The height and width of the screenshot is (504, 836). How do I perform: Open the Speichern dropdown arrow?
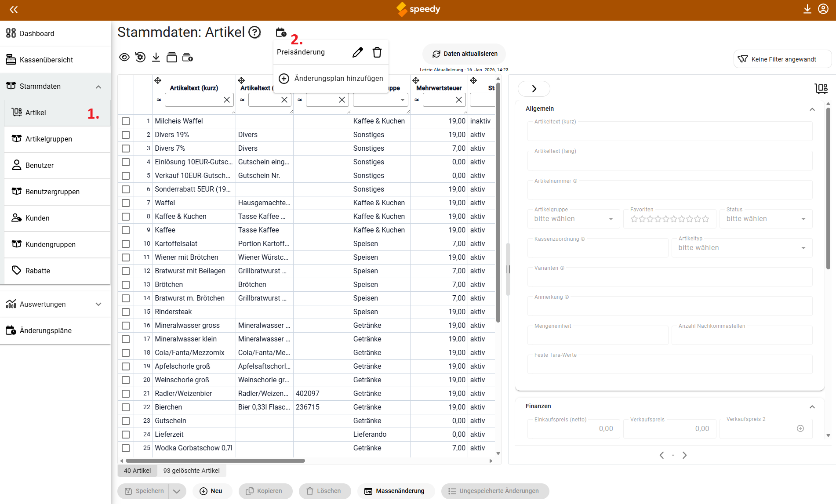[177, 491]
